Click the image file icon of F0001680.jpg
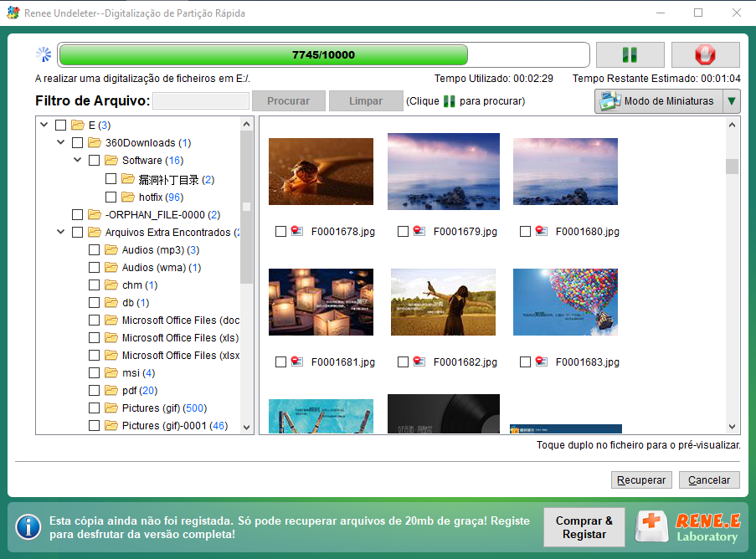The image size is (756, 559). [542, 231]
